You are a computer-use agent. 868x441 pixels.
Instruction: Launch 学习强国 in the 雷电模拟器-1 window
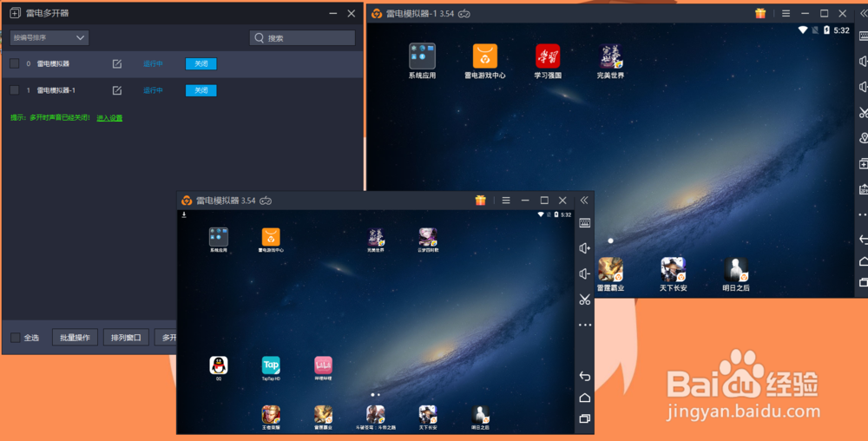[x=548, y=56]
